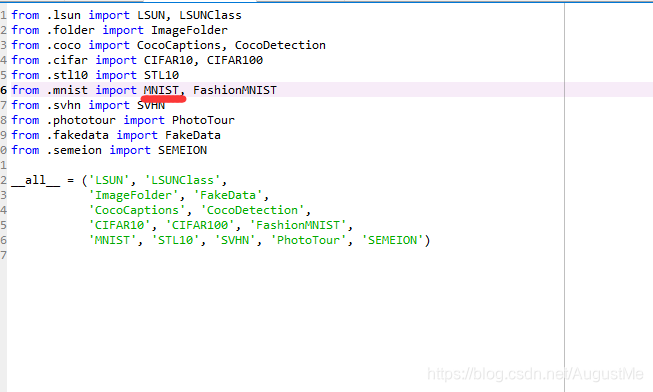653x392 pixels.
Task: Click 'PhotoTour' in the phototour import line
Action: pyautogui.click(x=203, y=120)
